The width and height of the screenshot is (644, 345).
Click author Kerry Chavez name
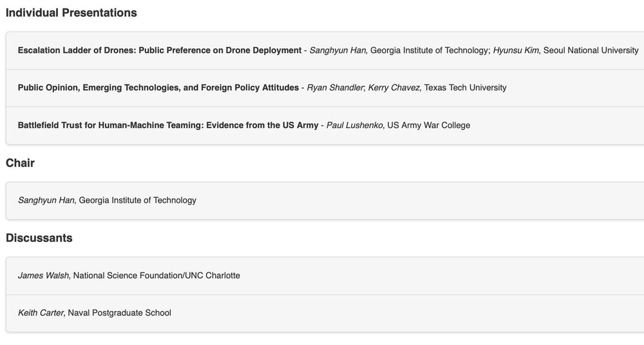[x=393, y=88]
